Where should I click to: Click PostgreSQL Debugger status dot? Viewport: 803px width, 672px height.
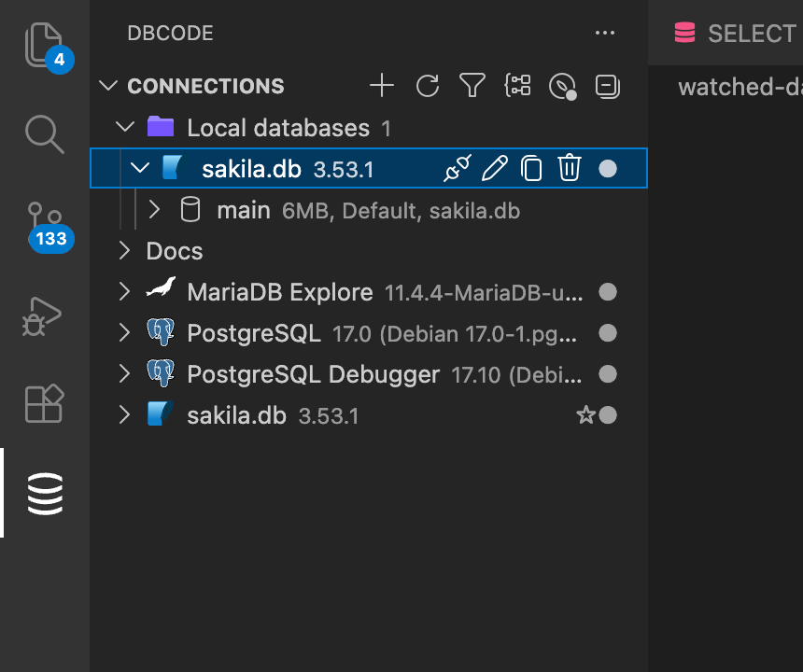tap(608, 374)
